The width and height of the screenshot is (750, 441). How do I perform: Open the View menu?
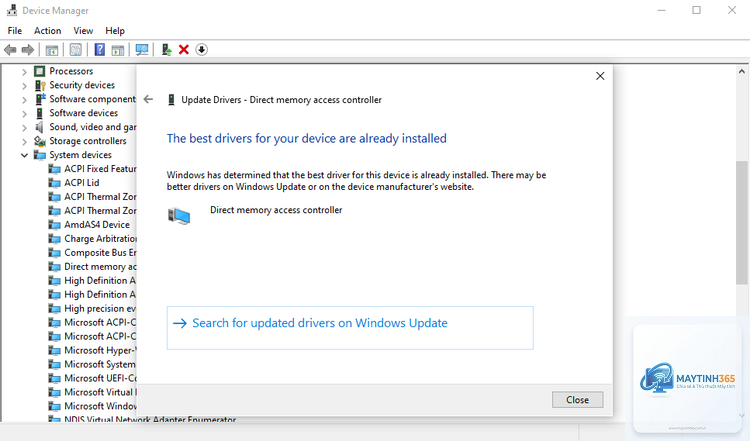83,31
